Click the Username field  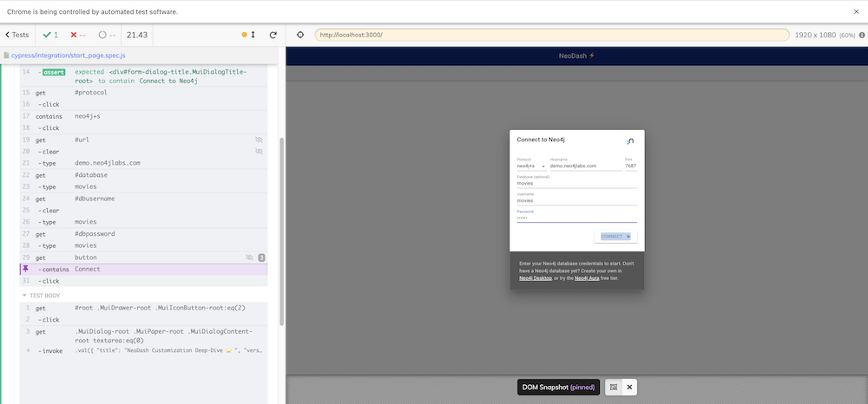577,200
